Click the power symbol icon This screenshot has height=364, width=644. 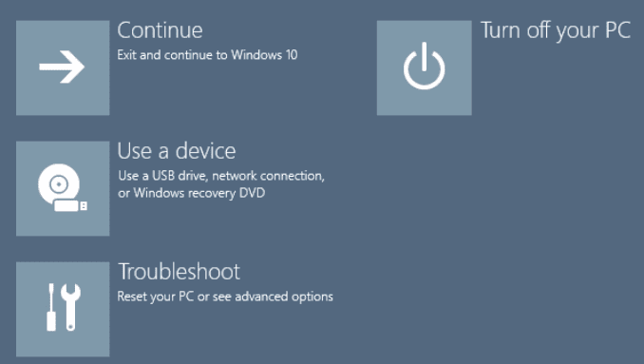[x=425, y=66]
